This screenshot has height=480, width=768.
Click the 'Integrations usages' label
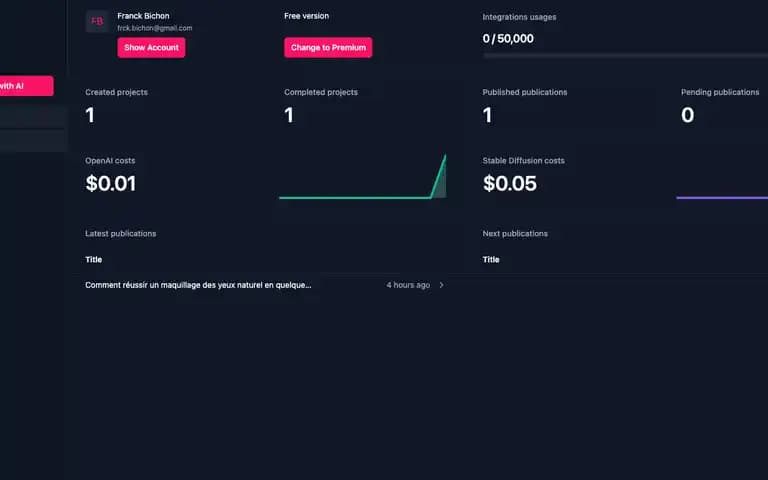519,17
